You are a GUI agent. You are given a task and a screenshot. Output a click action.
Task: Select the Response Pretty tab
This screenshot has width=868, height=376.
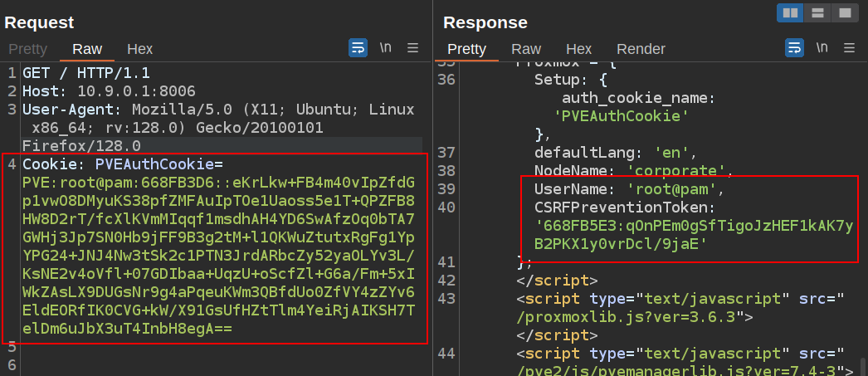click(x=466, y=49)
